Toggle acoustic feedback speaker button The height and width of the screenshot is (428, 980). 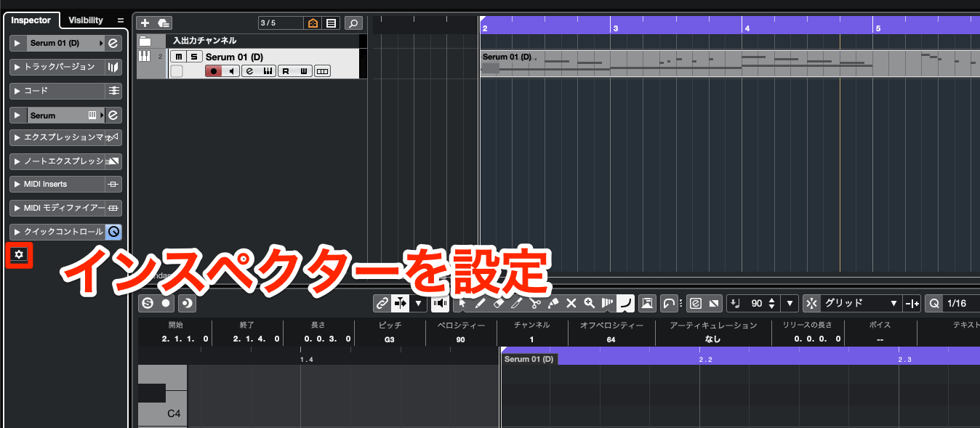tap(440, 303)
